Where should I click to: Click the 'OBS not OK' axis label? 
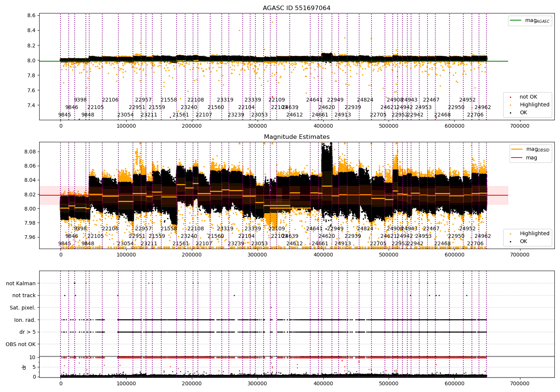(21, 344)
